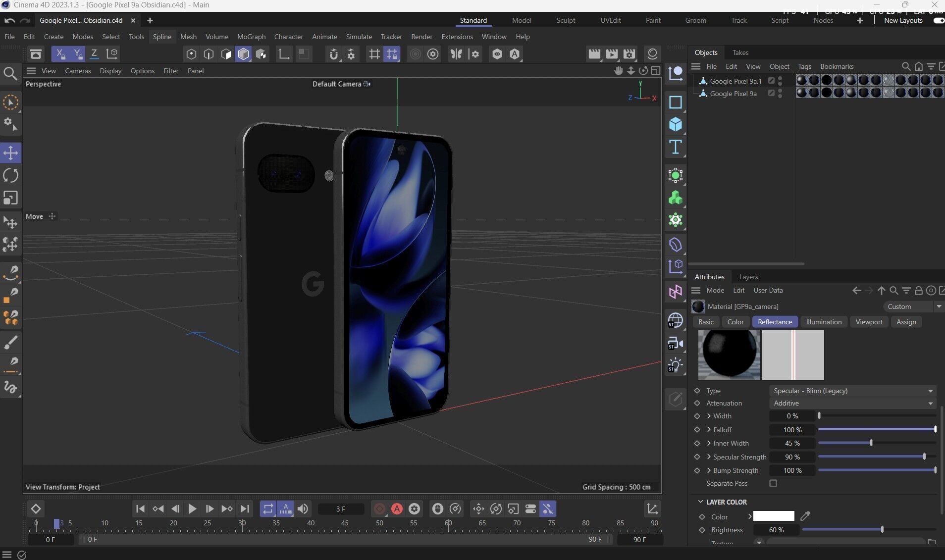
Task: Toggle visibility dots of Google Pixel 9a.1
Action: (x=780, y=81)
